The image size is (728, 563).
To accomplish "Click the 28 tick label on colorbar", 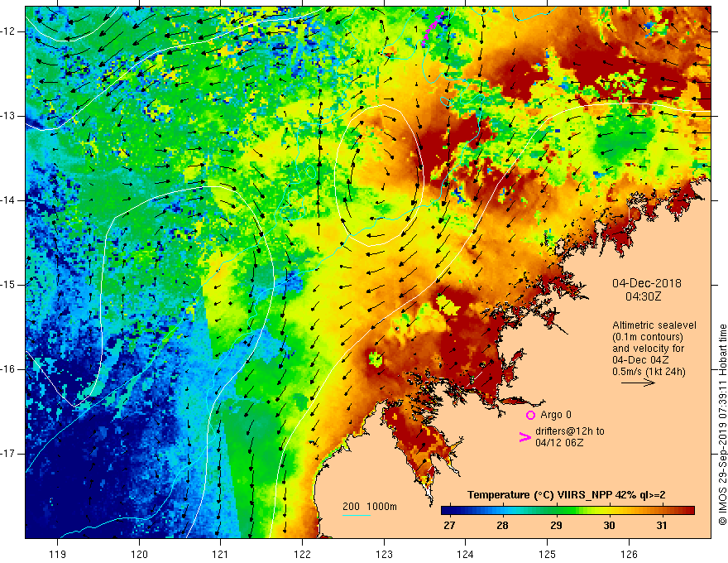I will 502,526.
